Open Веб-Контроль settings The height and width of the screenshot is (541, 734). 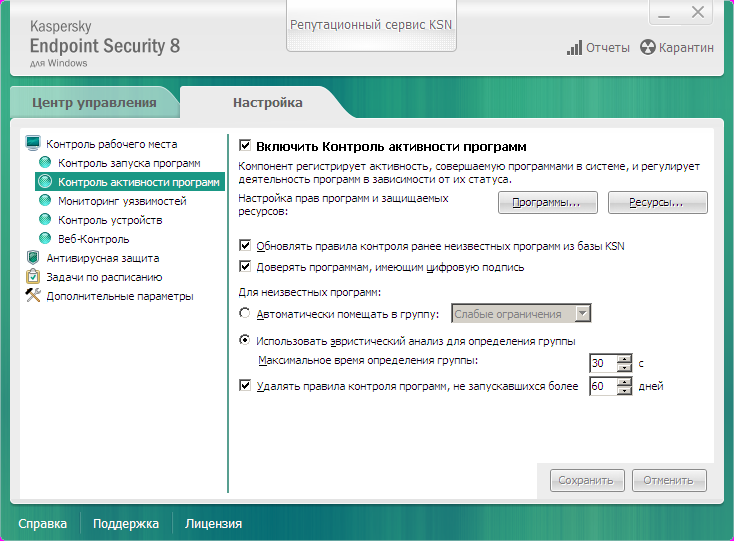pos(94,239)
